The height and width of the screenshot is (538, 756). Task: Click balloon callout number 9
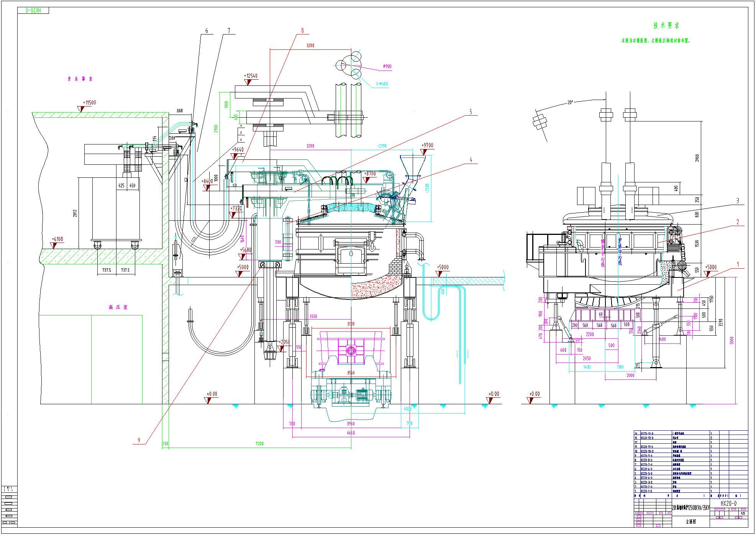pyautogui.click(x=139, y=440)
